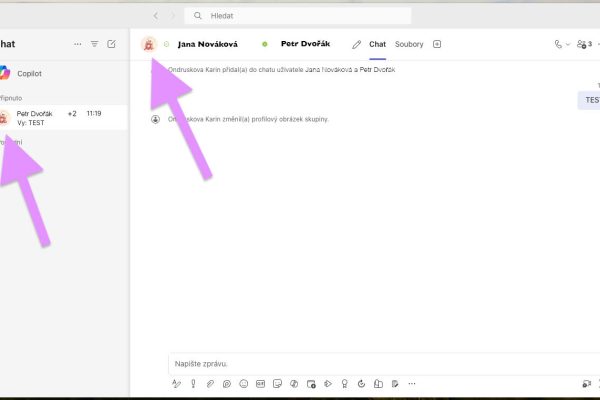This screenshot has width=600, height=400.
Task: Open the chat list filter
Action: 95,44
